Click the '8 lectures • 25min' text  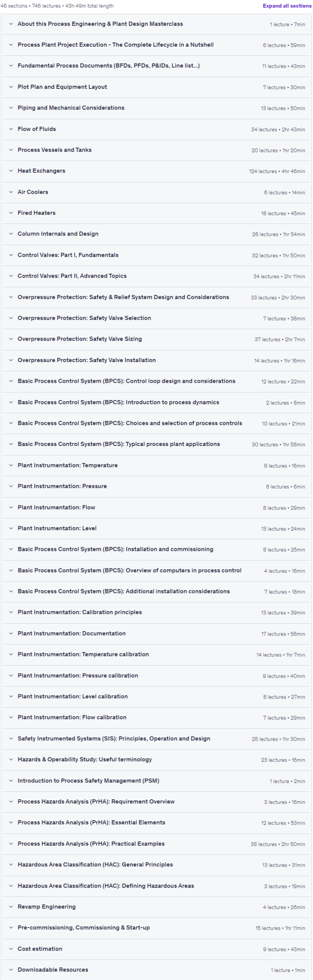pos(284,550)
